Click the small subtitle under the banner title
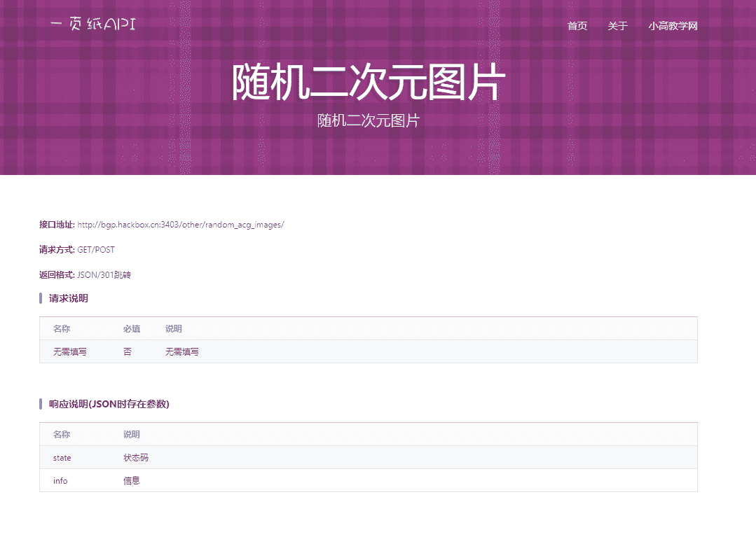756x539 pixels. [x=368, y=120]
